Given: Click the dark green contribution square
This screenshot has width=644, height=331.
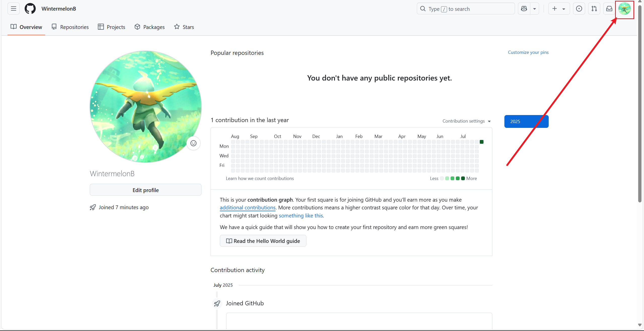Looking at the screenshot, I should coord(481,142).
